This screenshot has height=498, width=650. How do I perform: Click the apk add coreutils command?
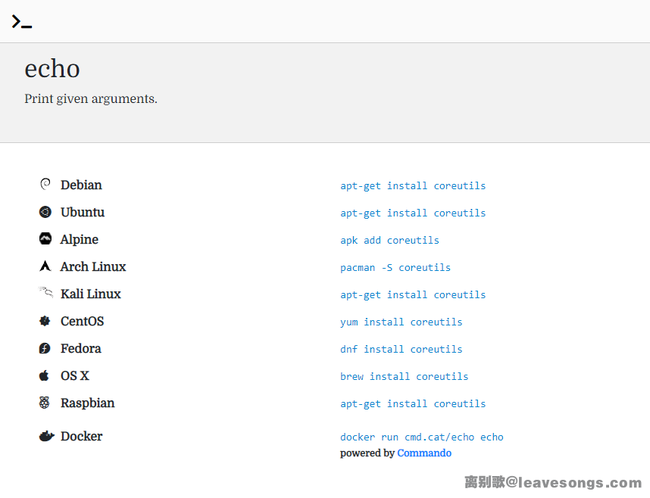(389, 240)
